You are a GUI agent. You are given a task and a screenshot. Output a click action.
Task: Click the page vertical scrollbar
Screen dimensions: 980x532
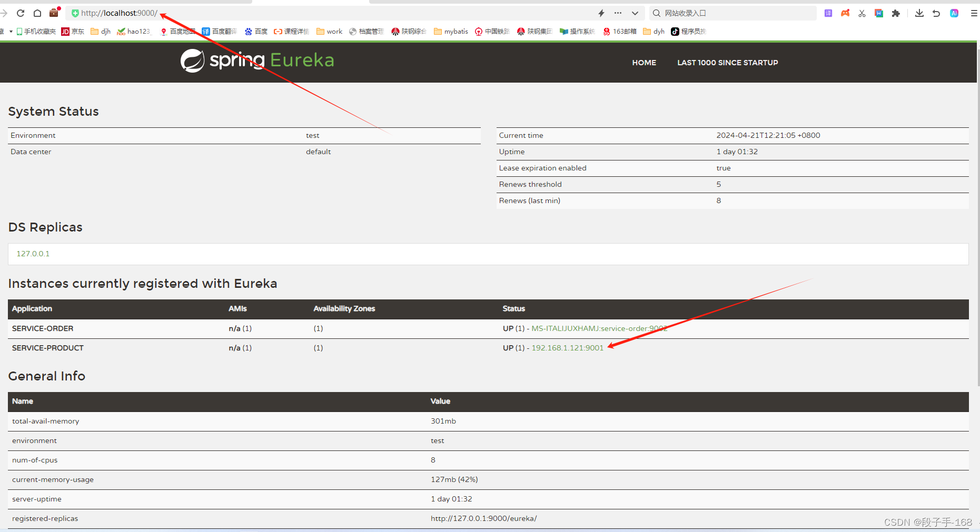click(978, 218)
